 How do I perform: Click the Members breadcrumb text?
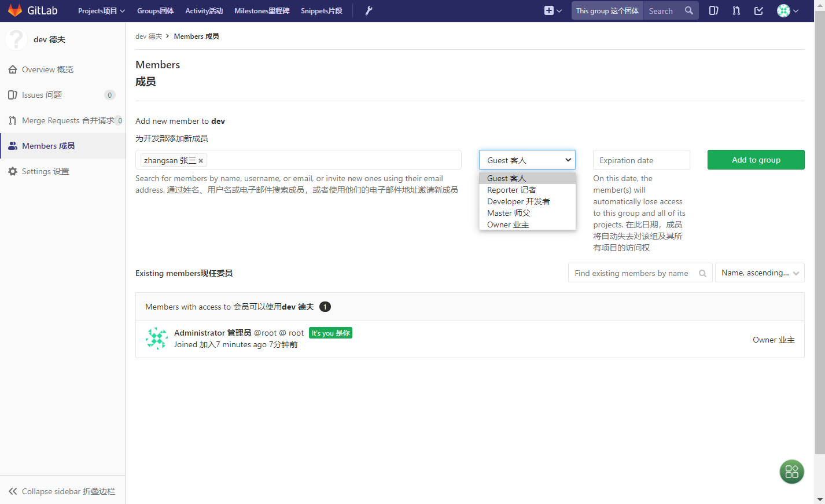click(196, 36)
